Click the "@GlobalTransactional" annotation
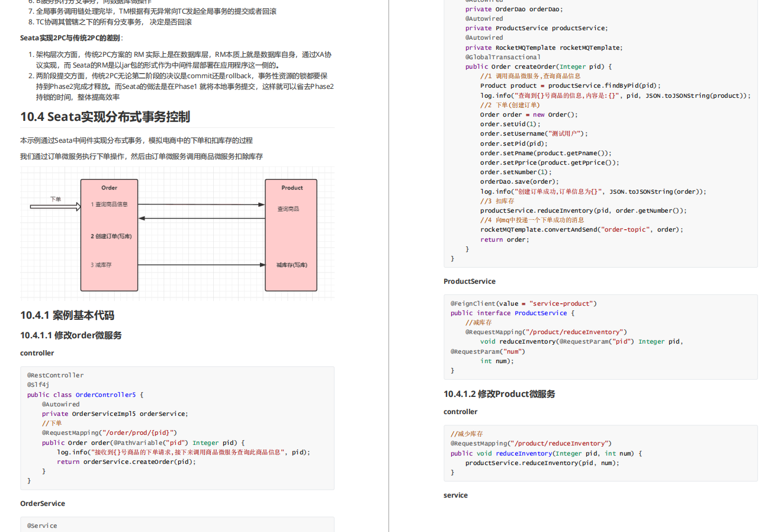 503,57
